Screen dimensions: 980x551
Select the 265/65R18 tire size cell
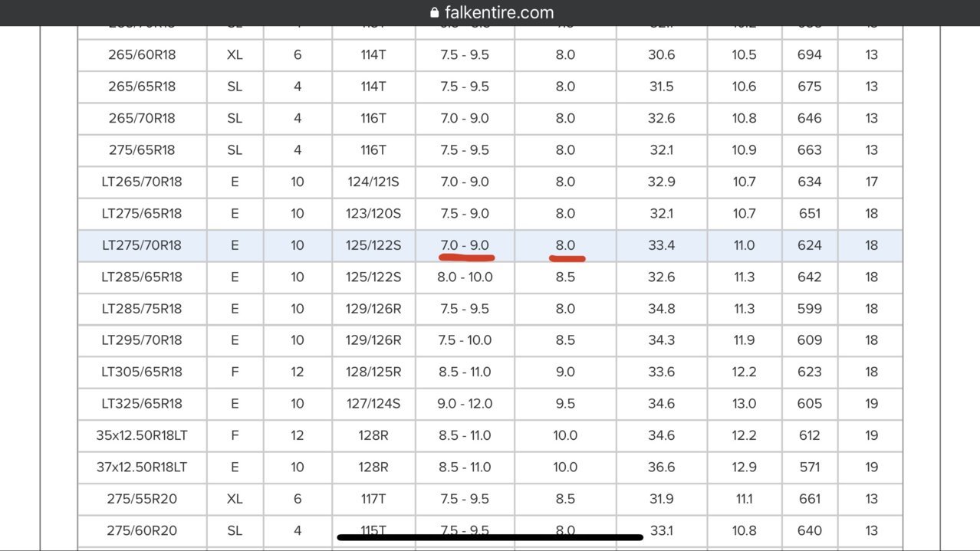142,87
